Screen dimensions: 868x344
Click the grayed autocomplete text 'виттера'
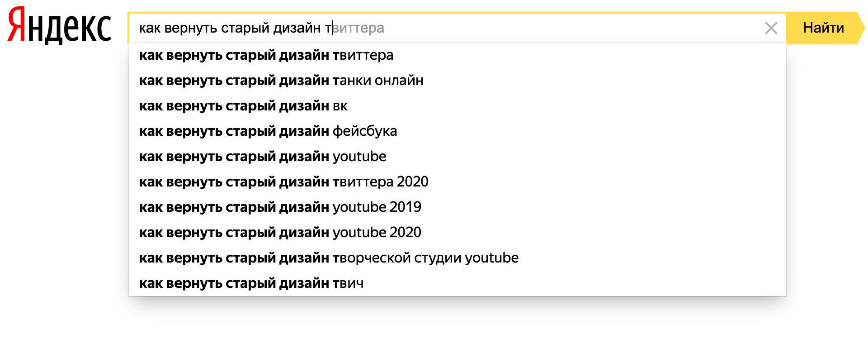(x=360, y=28)
